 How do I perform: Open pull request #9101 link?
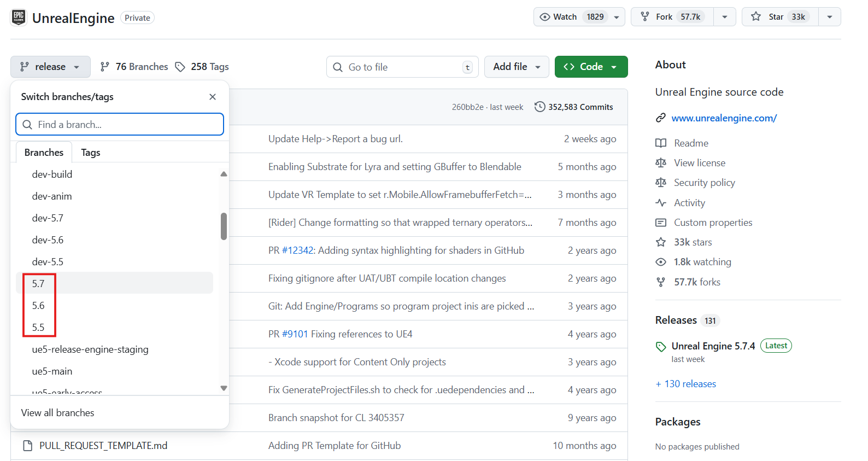[x=295, y=334]
